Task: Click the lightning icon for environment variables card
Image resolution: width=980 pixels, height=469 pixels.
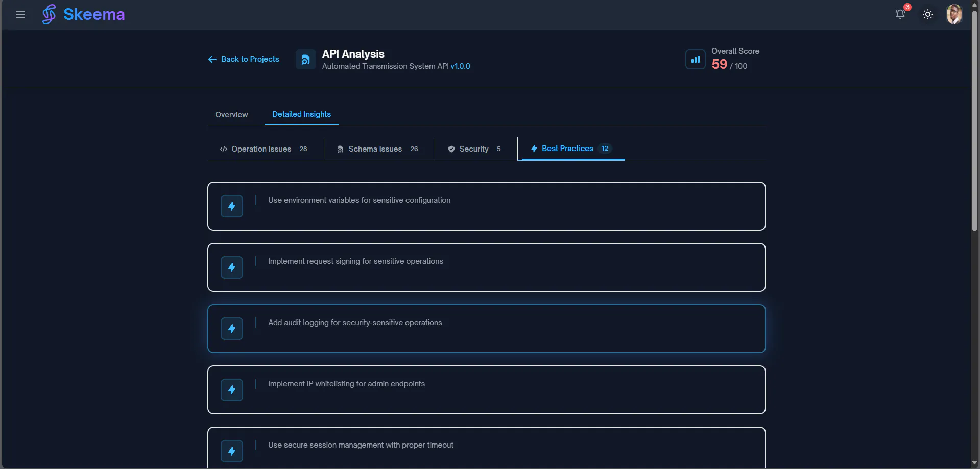Action: point(232,206)
